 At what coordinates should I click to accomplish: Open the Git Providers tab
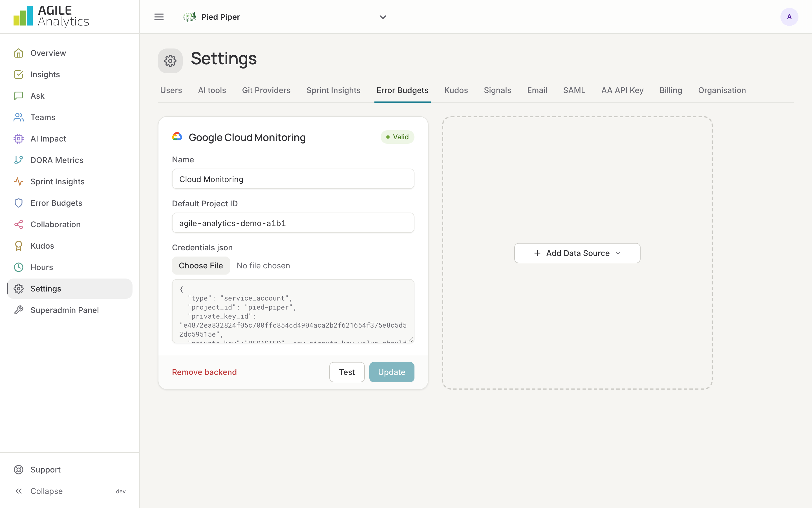tap(266, 90)
